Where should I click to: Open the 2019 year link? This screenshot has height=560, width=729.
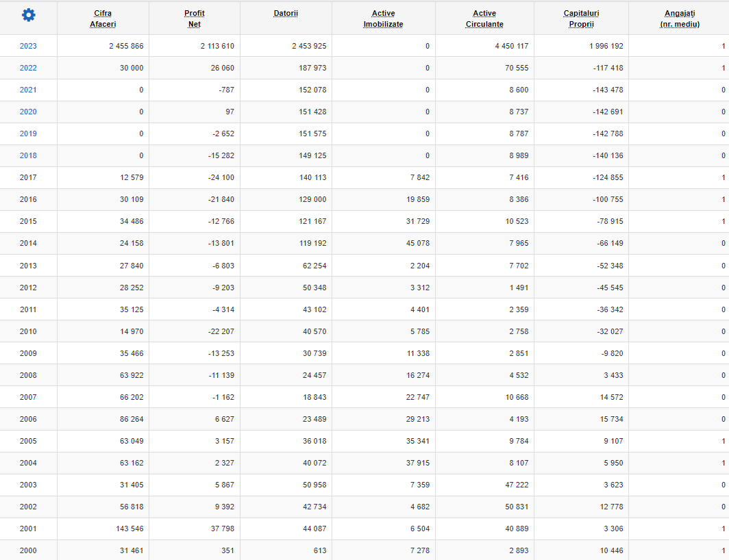[x=28, y=133]
